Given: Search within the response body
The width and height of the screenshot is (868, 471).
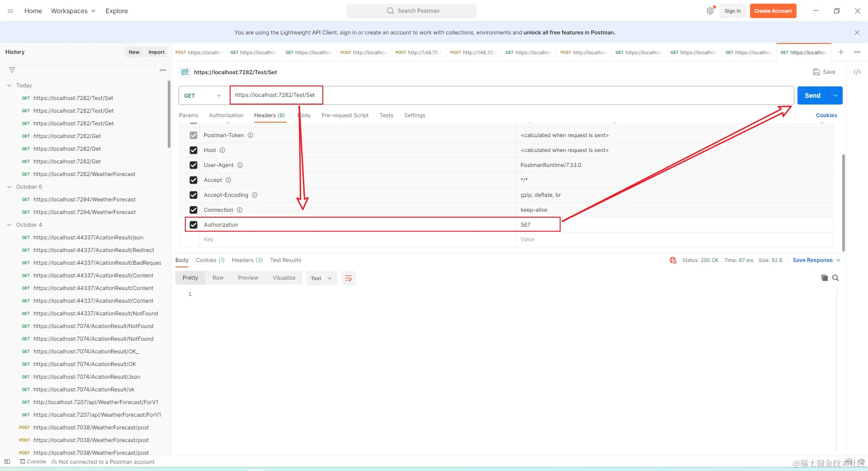Looking at the screenshot, I should tap(835, 278).
